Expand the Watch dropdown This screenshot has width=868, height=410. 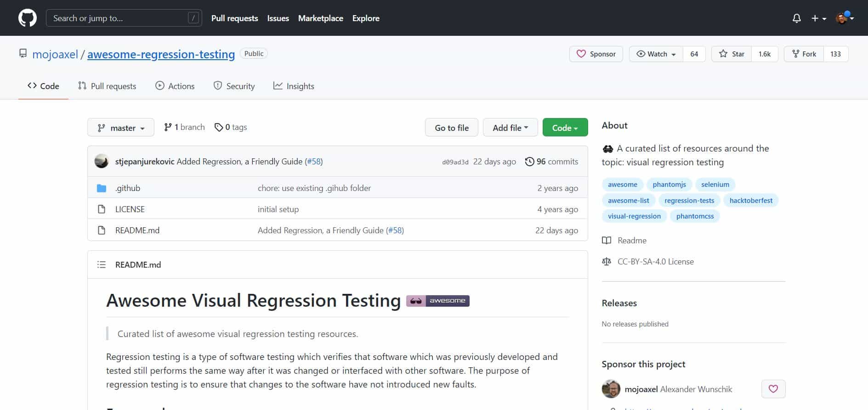click(656, 54)
